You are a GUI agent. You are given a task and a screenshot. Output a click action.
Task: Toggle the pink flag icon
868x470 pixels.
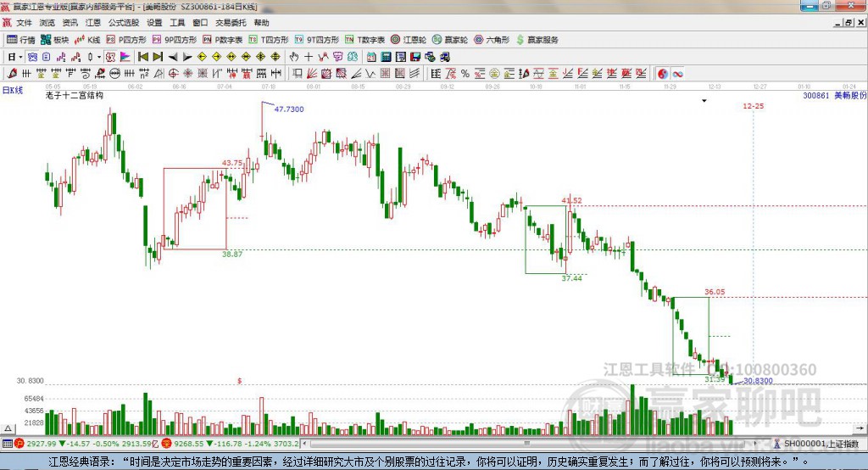click(125, 57)
